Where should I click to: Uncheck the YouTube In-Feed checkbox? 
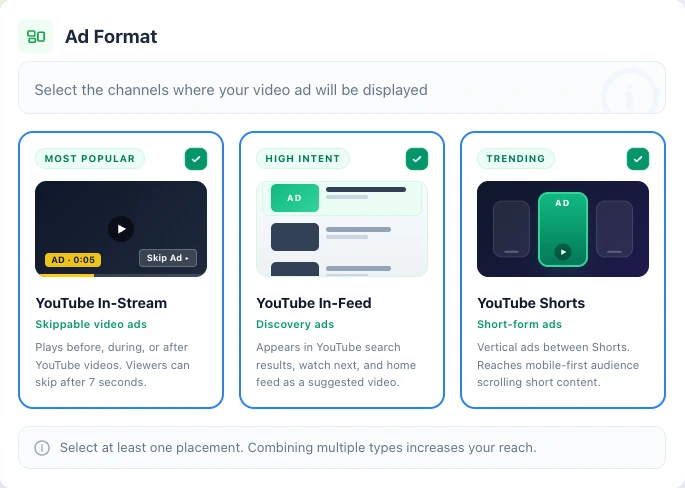[x=417, y=159]
